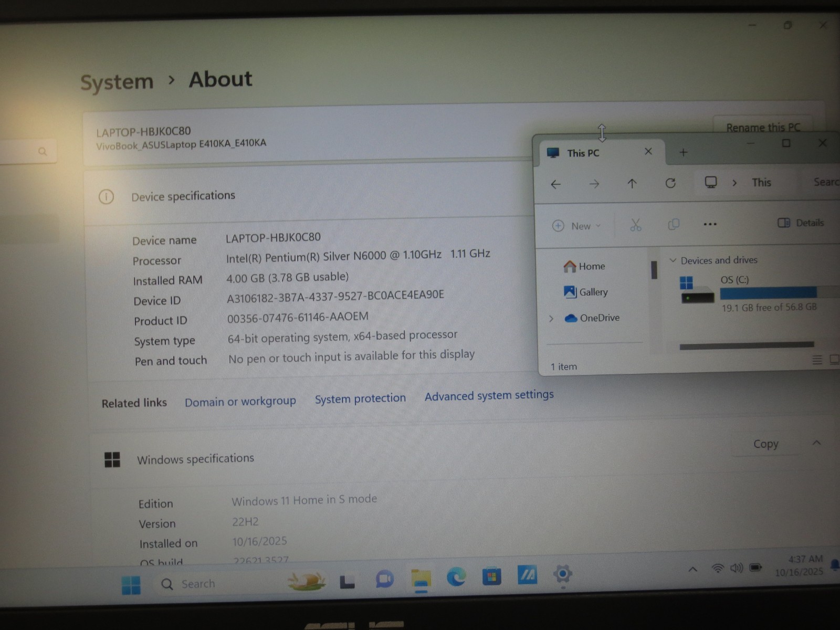Click the Explorer horizontal scrollbar
Screen dimensions: 840x630
(747, 345)
